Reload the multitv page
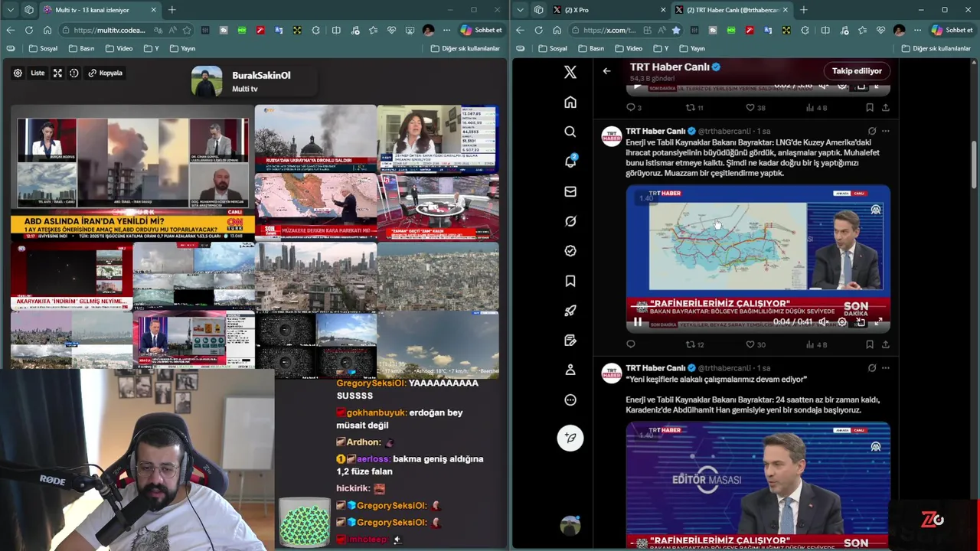Viewport: 980px width, 551px height. tap(28, 30)
